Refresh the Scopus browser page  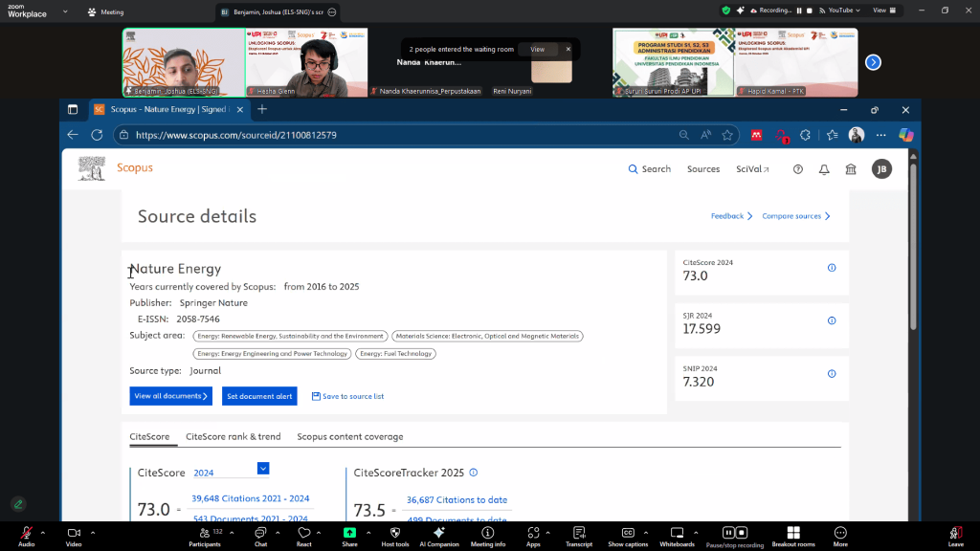pos(97,135)
